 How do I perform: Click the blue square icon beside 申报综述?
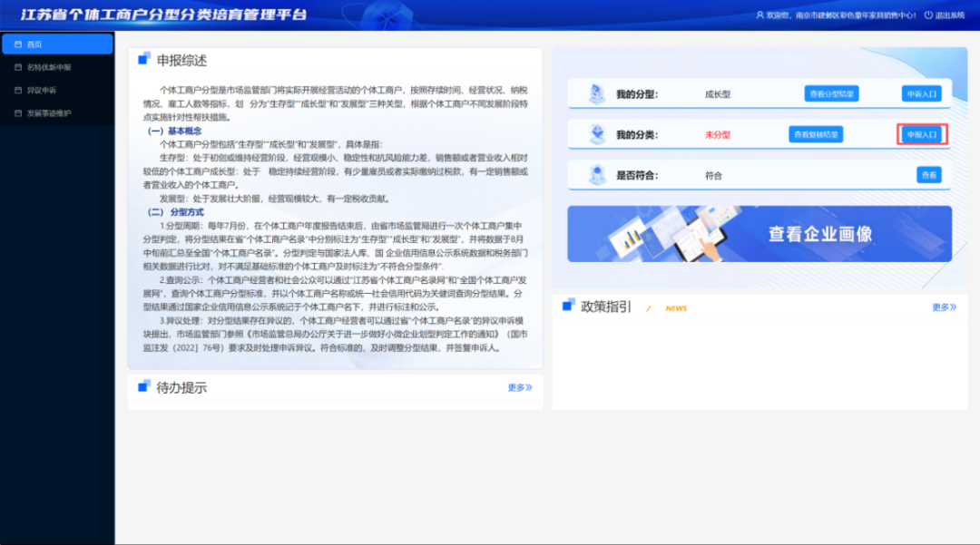pyautogui.click(x=143, y=59)
